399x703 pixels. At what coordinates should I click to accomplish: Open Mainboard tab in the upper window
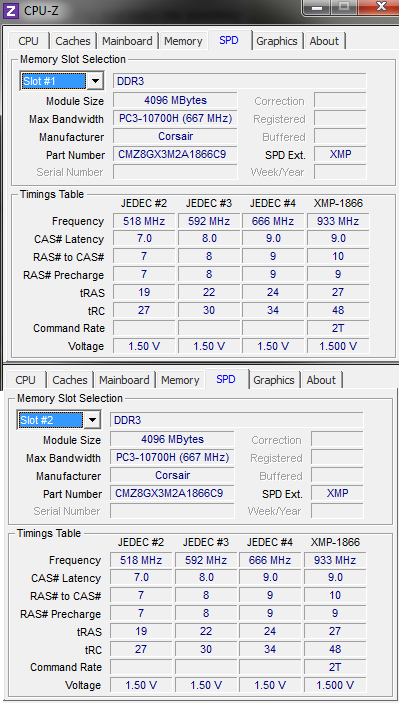[127, 41]
